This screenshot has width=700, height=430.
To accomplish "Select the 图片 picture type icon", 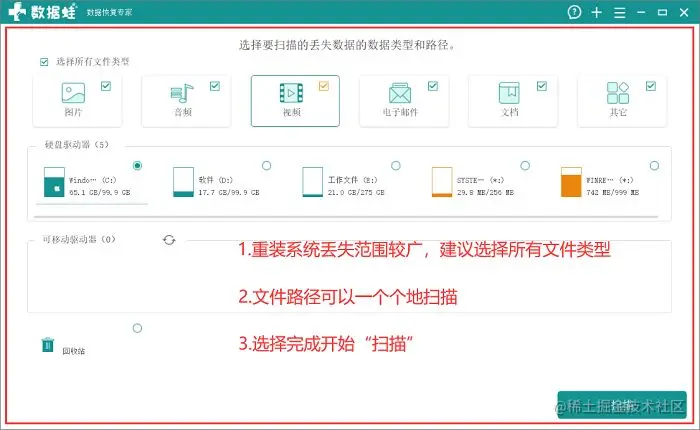I will pos(73,93).
